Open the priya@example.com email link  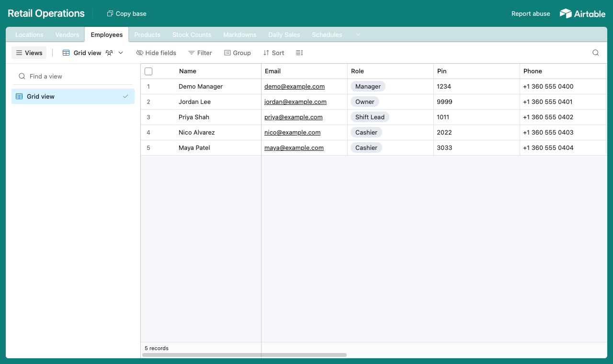pos(294,117)
